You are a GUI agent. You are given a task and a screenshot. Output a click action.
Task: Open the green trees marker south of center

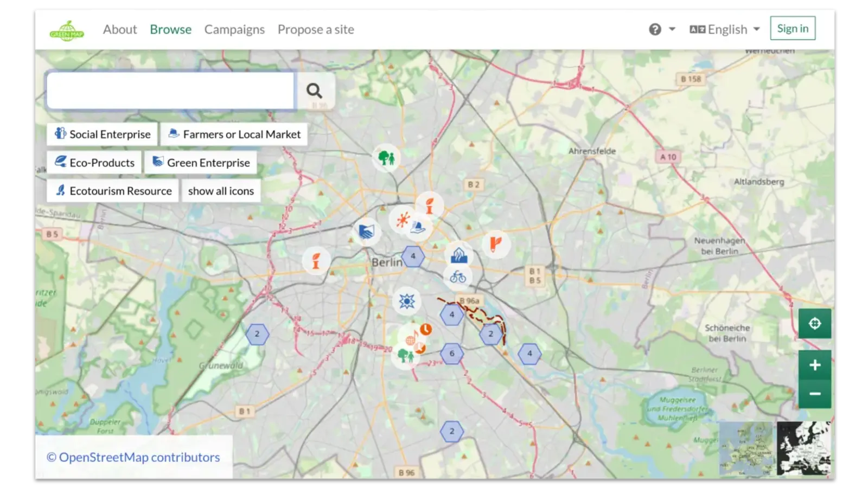click(405, 356)
